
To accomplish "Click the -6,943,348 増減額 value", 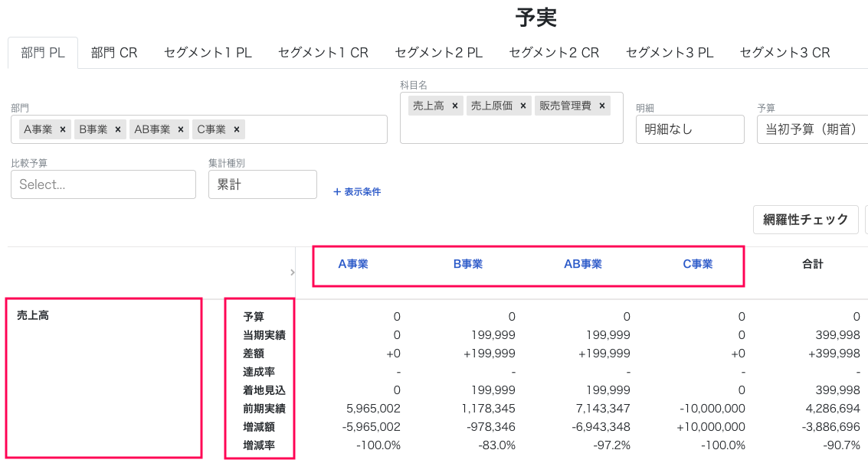I will coord(601,427).
